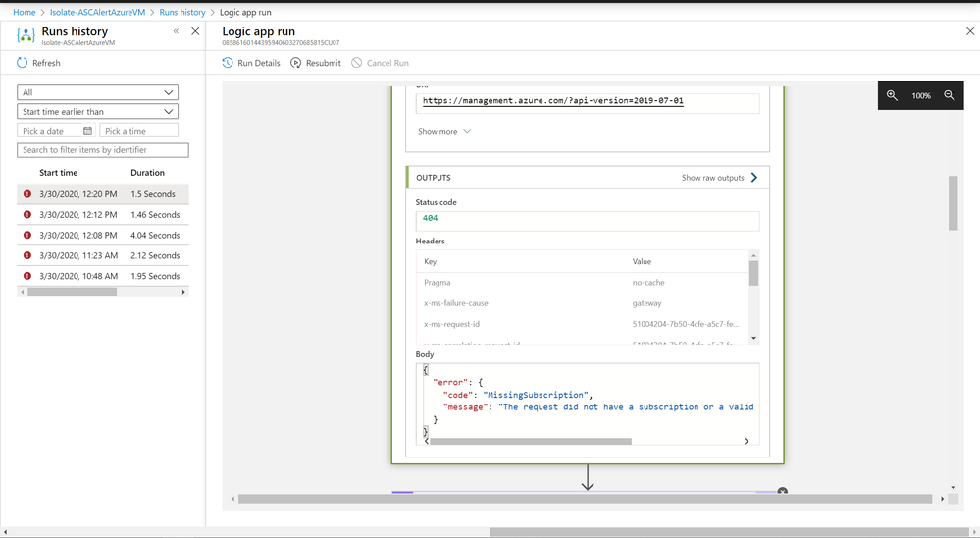The image size is (980, 538).
Task: Click the 4.04 Seconds duration cell
Action: pos(155,236)
